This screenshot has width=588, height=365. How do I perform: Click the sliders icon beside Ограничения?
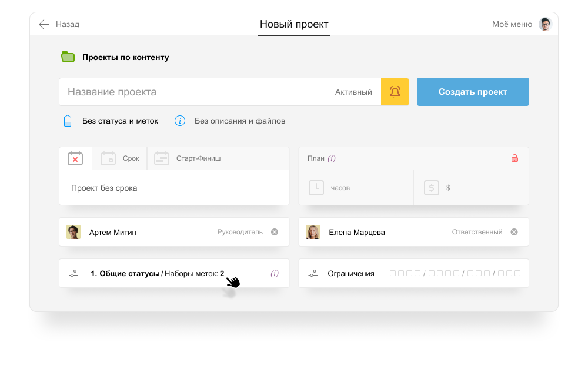[x=313, y=273]
